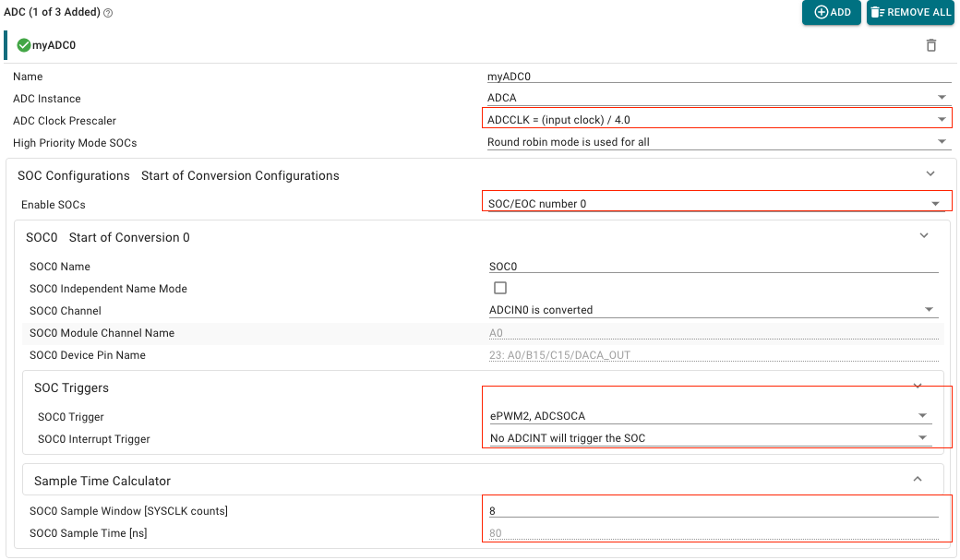
Task: Collapse the SOC0 Start of Conversion section
Action: click(x=924, y=236)
